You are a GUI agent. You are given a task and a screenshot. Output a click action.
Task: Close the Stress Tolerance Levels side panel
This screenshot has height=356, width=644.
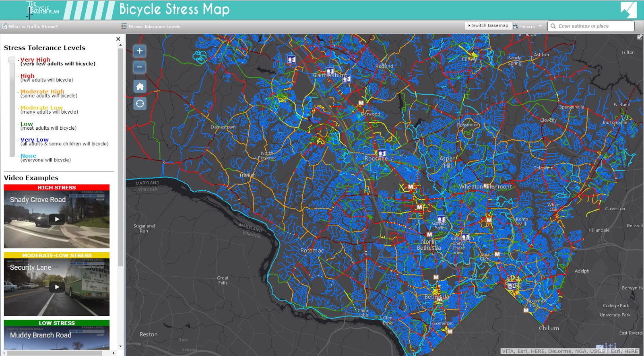coord(118,39)
